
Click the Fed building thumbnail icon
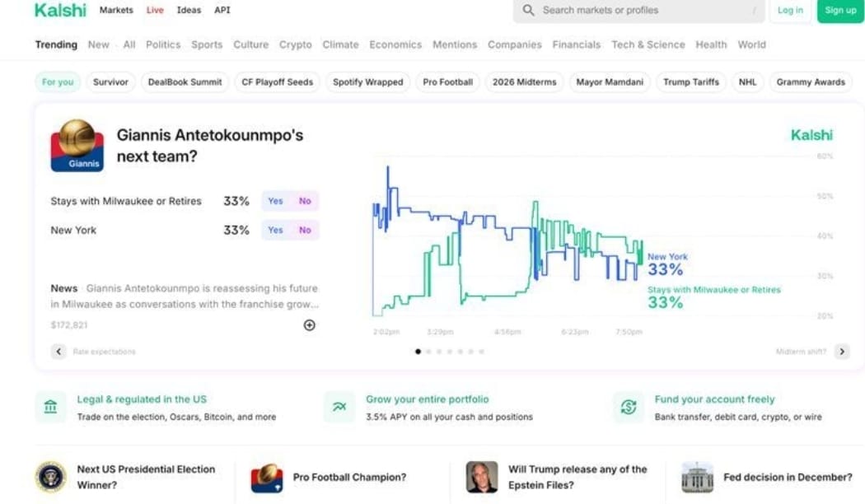click(697, 477)
